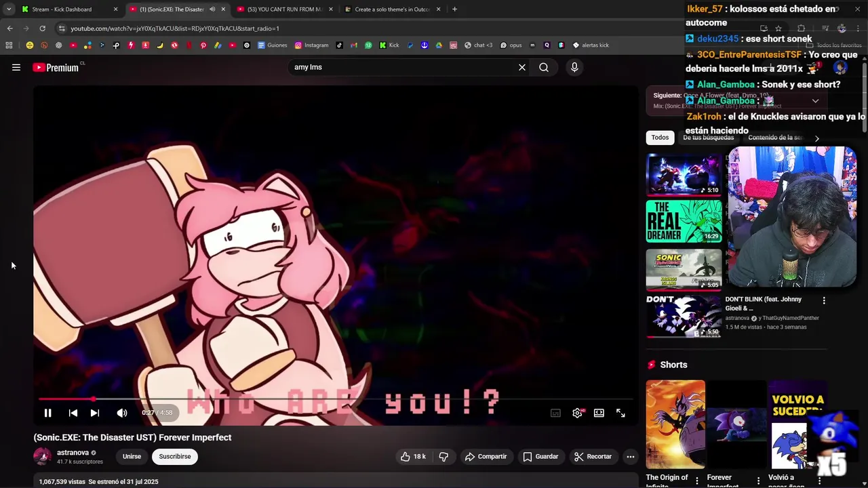868x488 pixels.
Task: Subscribe to astranova with Suscribirse
Action: click(175, 457)
